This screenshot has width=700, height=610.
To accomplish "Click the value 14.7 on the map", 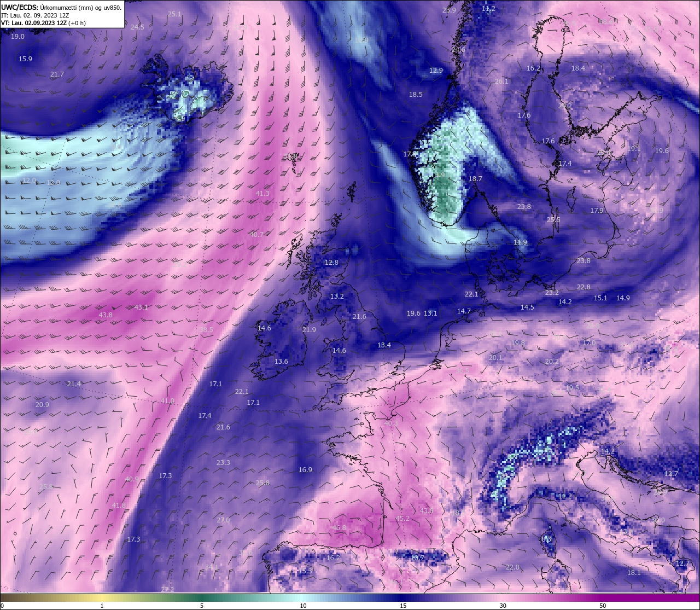I will tap(464, 311).
